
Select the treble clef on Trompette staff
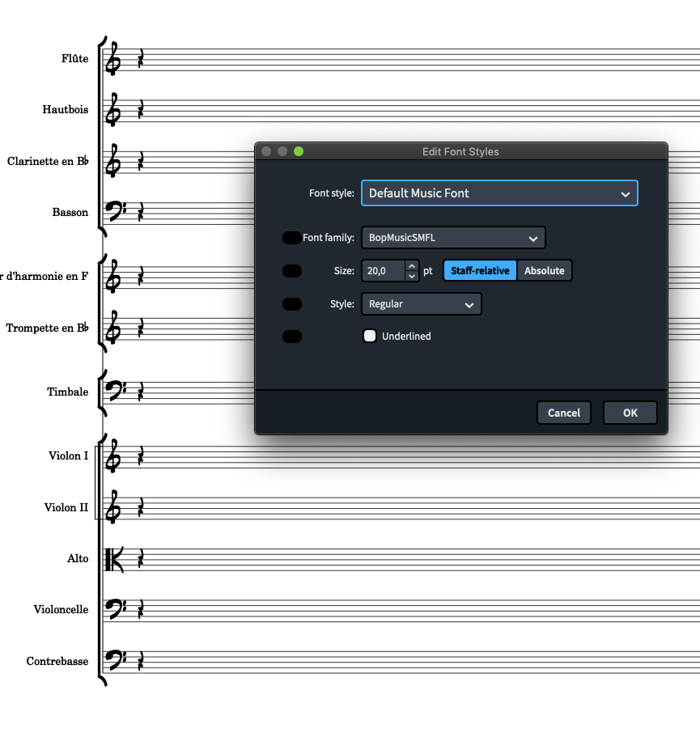pyautogui.click(x=112, y=328)
